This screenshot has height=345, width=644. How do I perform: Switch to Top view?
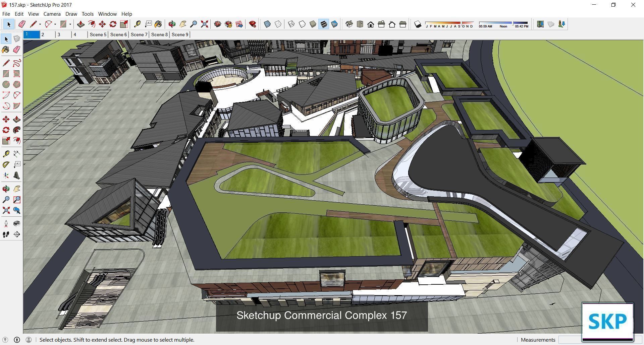point(360,24)
